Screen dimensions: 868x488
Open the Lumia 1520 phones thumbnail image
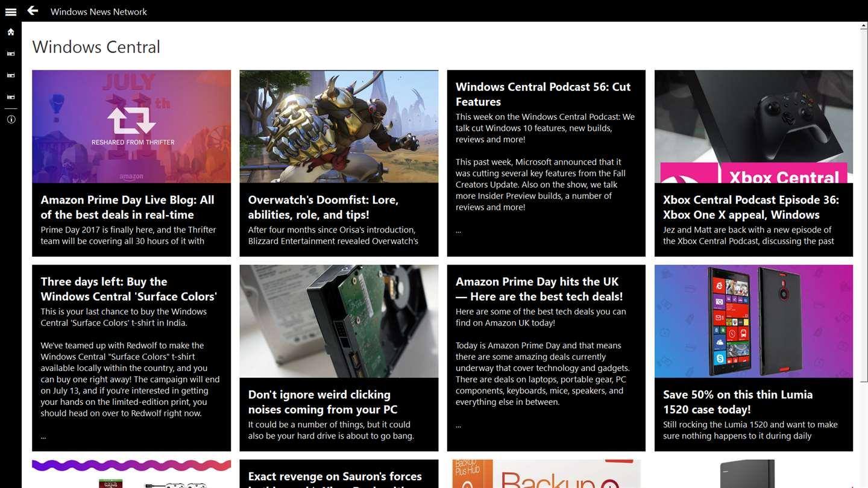tap(753, 321)
